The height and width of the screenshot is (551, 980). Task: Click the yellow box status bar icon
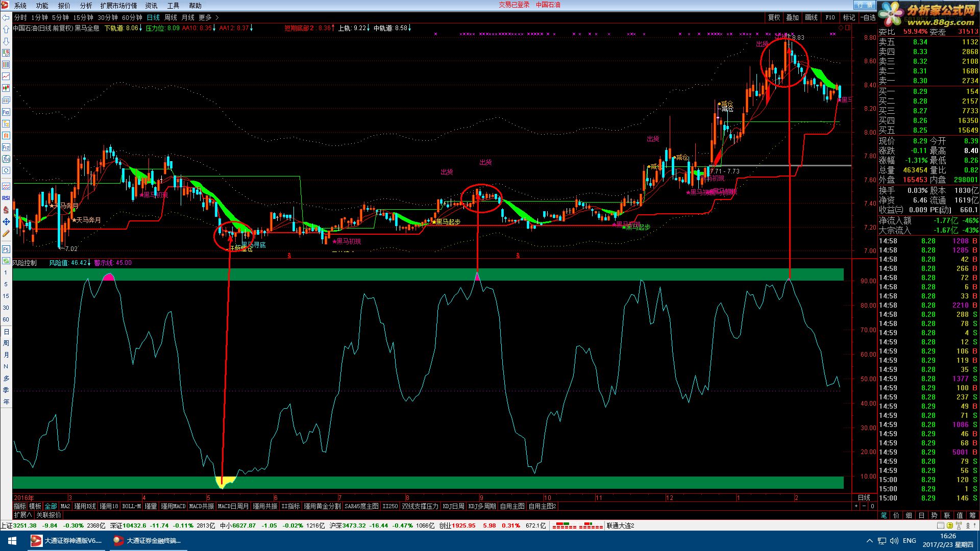[949, 525]
